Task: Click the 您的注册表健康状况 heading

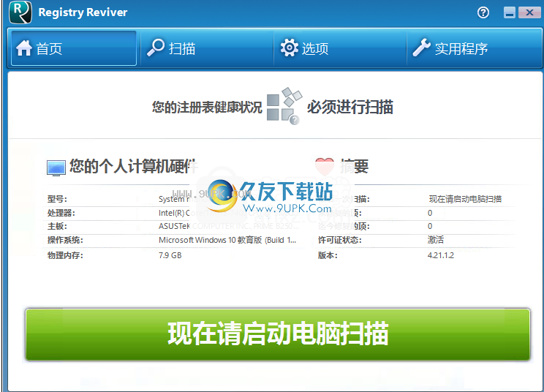Action: [207, 108]
